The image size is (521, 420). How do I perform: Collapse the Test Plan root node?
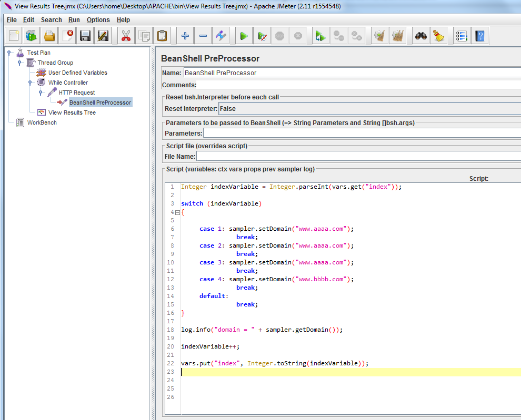(9, 53)
